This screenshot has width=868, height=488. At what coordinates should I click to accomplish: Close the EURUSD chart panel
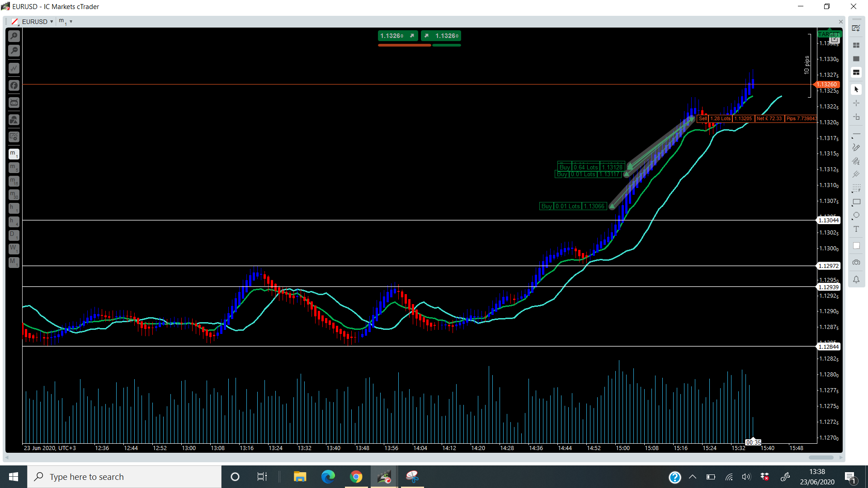point(841,22)
